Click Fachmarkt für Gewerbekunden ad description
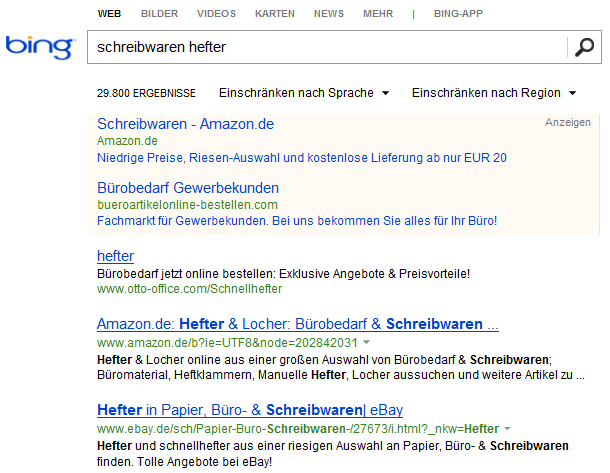Viewport: 610px width, 473px height. pos(297,221)
